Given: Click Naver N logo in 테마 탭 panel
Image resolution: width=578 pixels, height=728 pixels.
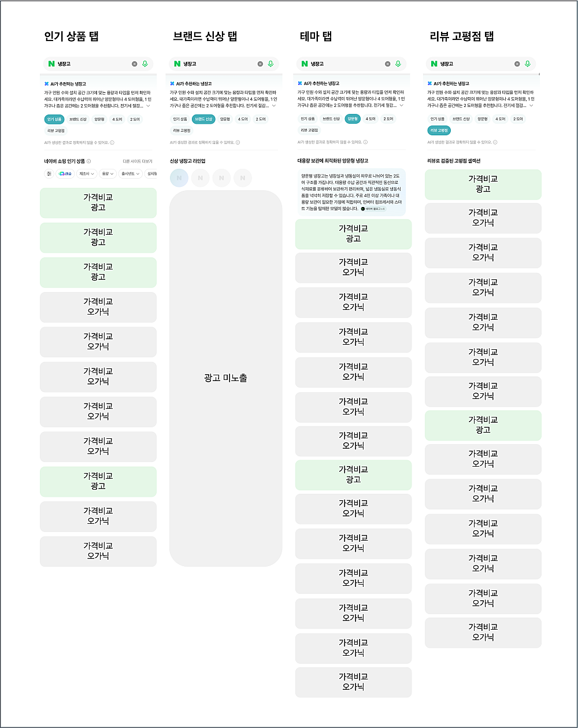Looking at the screenshot, I should point(305,64).
